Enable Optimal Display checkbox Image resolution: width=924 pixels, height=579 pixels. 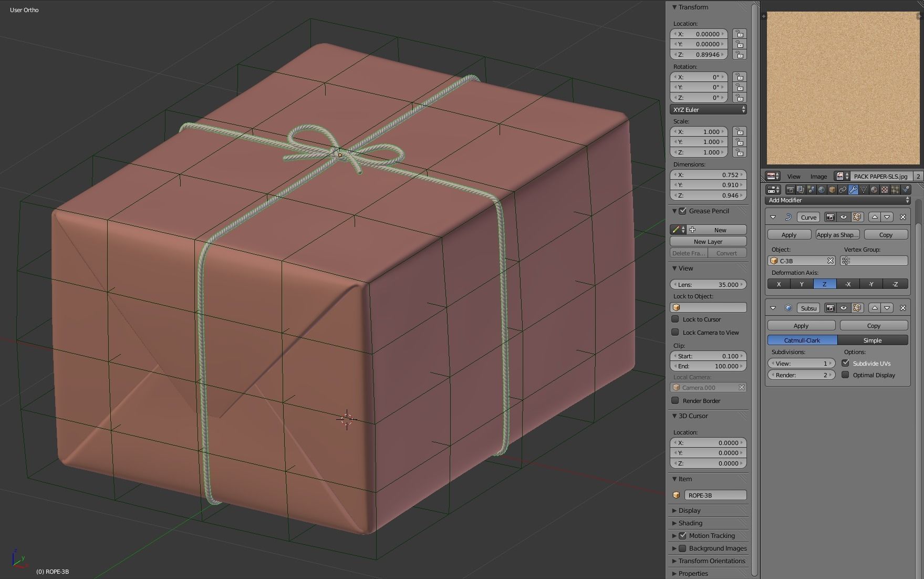click(846, 375)
